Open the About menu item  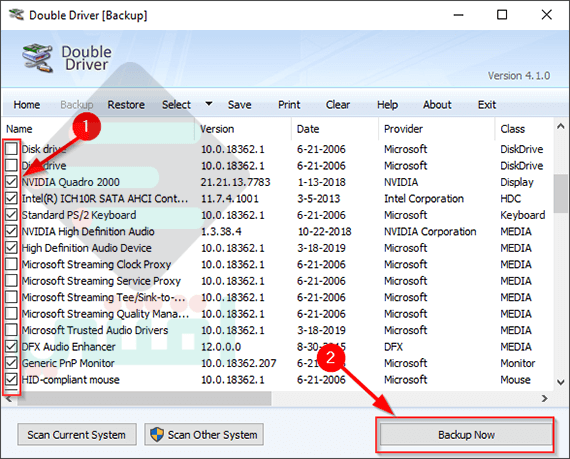(x=437, y=105)
